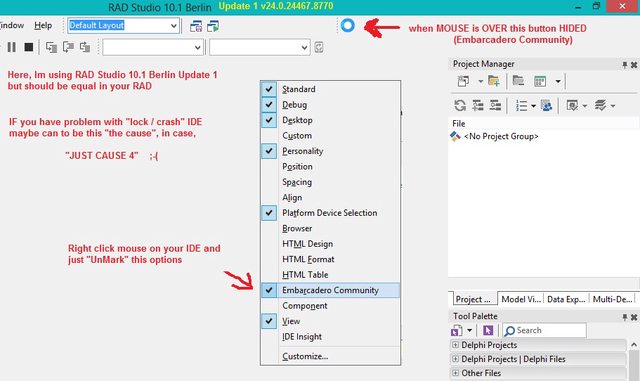Toggle the Standard toolbar checkbox
Image resolution: width=640 pixels, height=381 pixels.
pos(330,89)
